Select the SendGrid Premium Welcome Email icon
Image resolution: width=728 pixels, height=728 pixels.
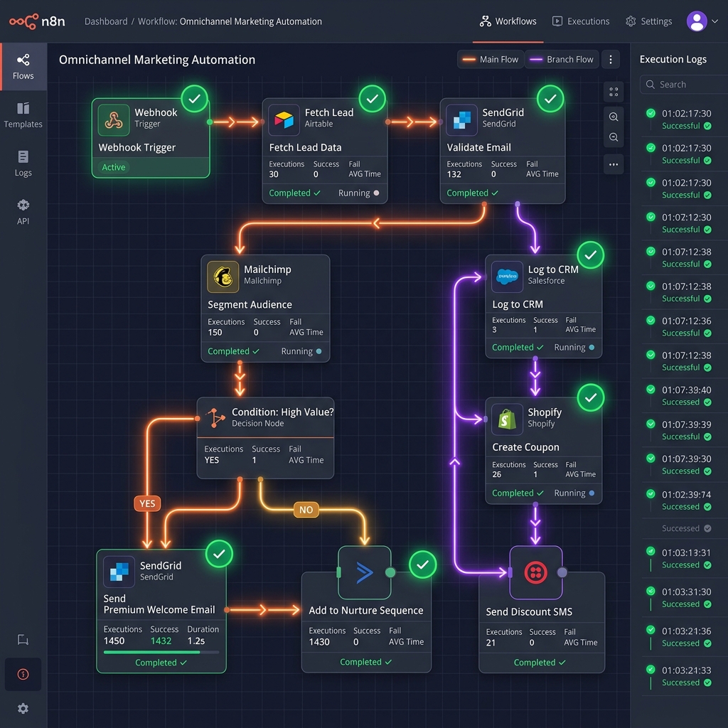[x=119, y=572]
